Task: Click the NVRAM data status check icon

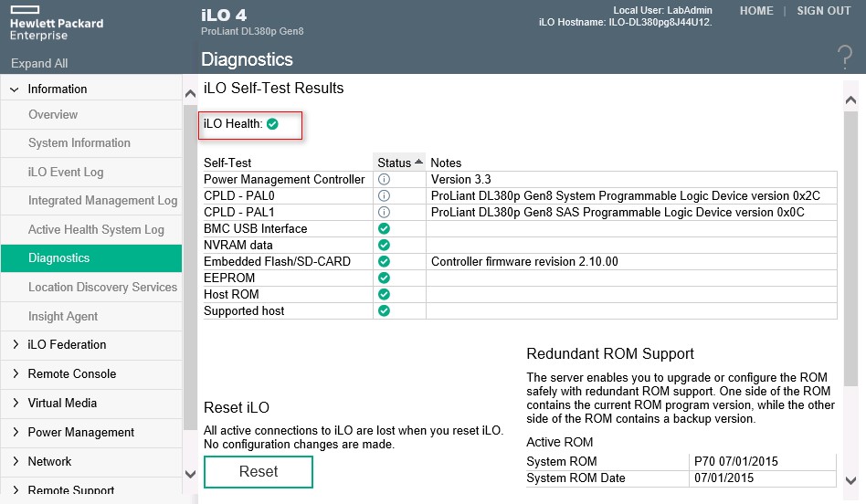Action: [x=384, y=245]
